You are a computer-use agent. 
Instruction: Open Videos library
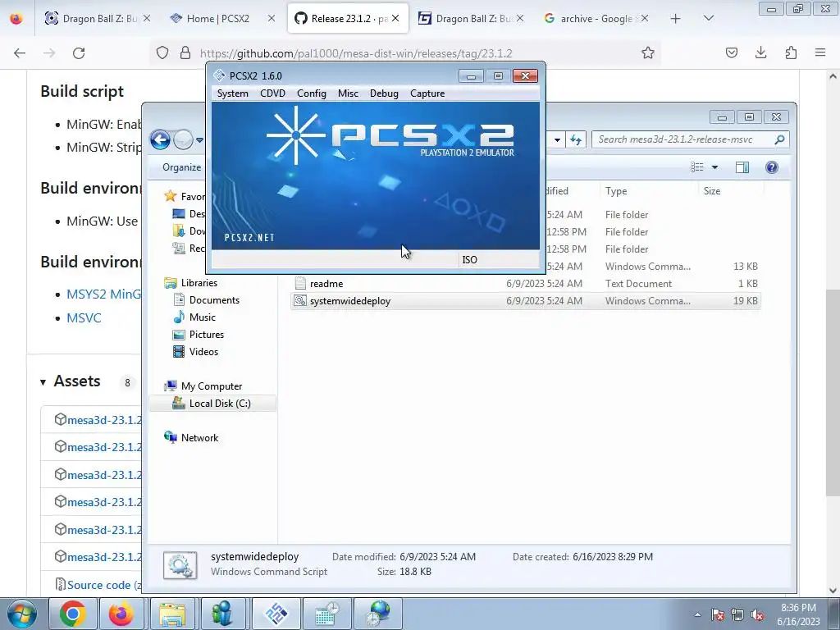[203, 351]
